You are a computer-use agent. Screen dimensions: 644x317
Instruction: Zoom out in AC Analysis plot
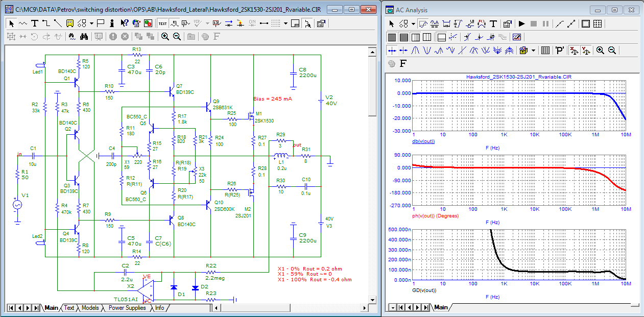click(612, 50)
